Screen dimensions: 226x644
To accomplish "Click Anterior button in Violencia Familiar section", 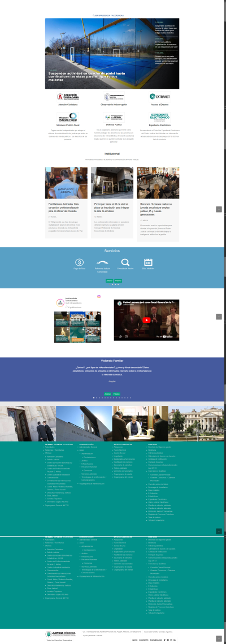I will [107, 394].
